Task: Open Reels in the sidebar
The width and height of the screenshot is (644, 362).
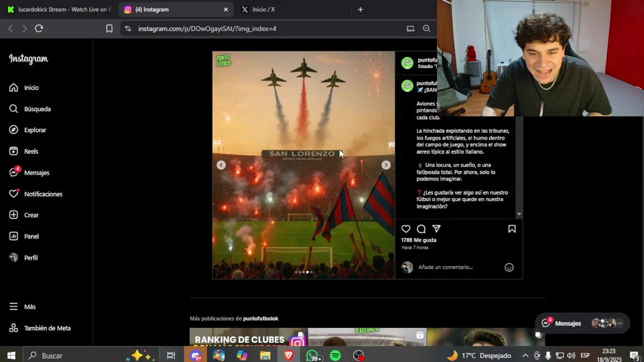Action: coord(24,151)
